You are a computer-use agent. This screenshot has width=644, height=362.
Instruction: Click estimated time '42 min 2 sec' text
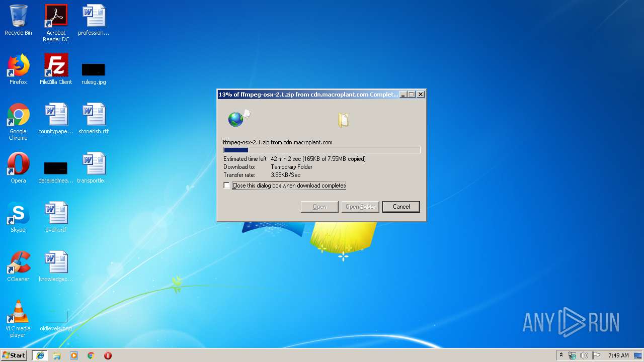(x=286, y=159)
